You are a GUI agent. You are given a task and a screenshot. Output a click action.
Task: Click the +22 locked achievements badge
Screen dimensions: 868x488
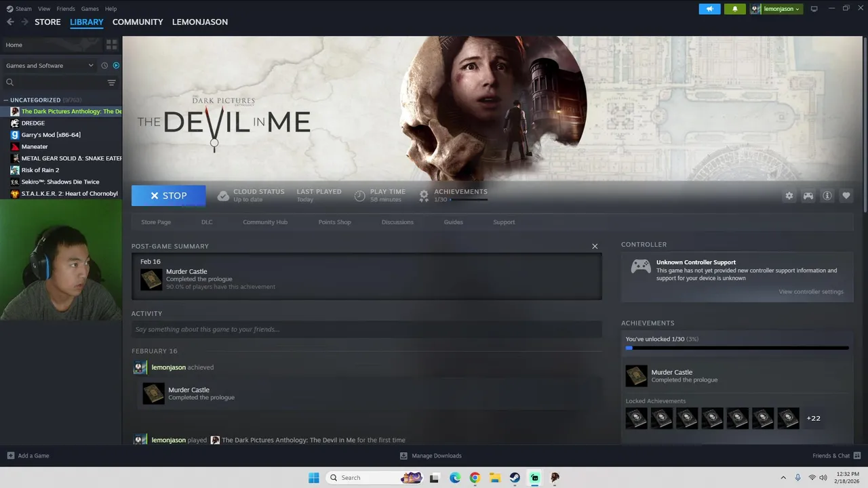point(813,418)
